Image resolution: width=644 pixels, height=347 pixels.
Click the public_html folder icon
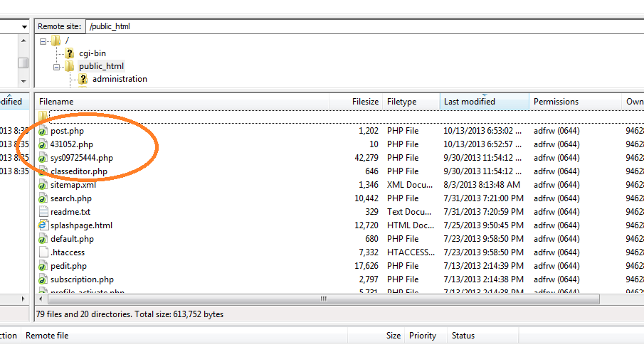[x=70, y=66]
